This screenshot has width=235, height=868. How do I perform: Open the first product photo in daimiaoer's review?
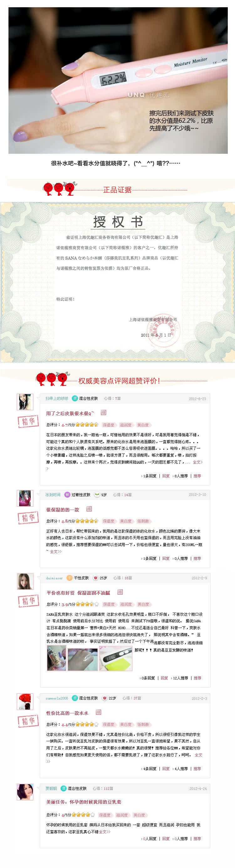pos(56,658)
